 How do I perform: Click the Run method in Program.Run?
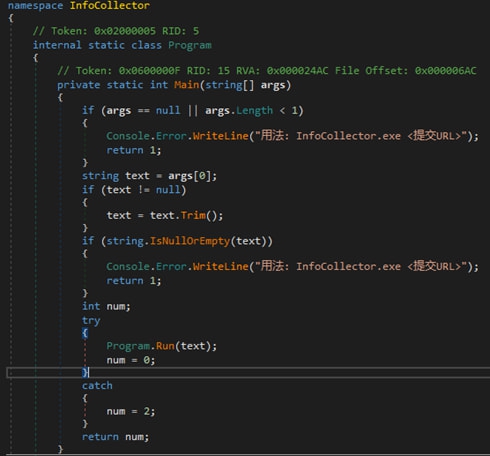(165, 346)
